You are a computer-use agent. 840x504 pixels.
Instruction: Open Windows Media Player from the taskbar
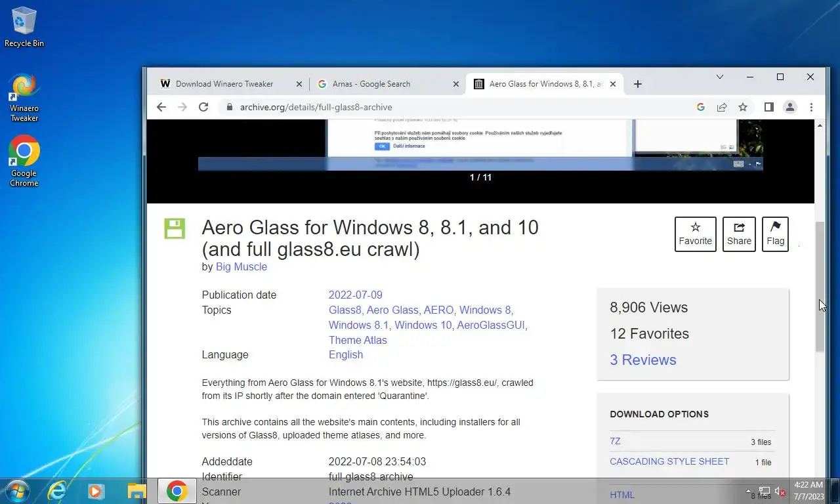(x=96, y=491)
